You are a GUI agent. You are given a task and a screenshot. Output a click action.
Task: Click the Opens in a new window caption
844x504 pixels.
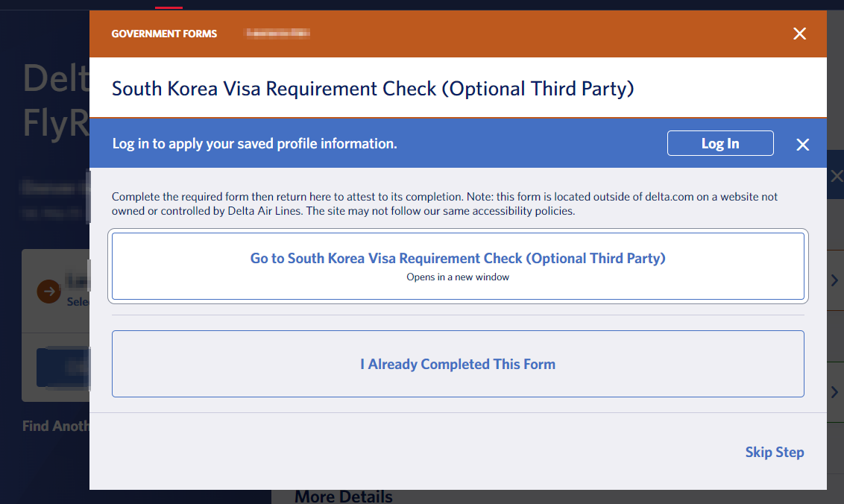pos(458,277)
